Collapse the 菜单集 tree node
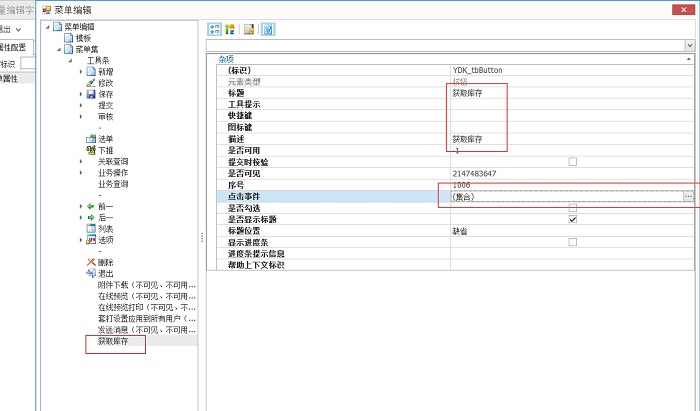 (x=58, y=49)
